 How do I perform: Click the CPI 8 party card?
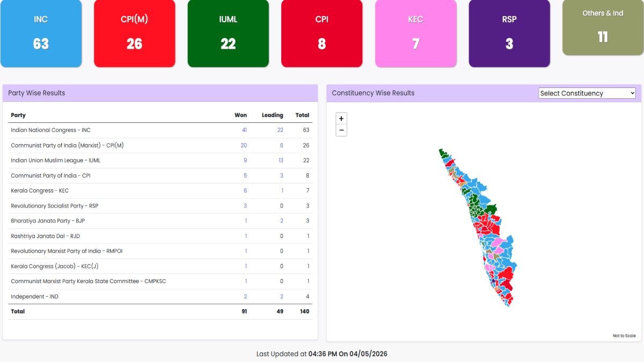pos(322,33)
